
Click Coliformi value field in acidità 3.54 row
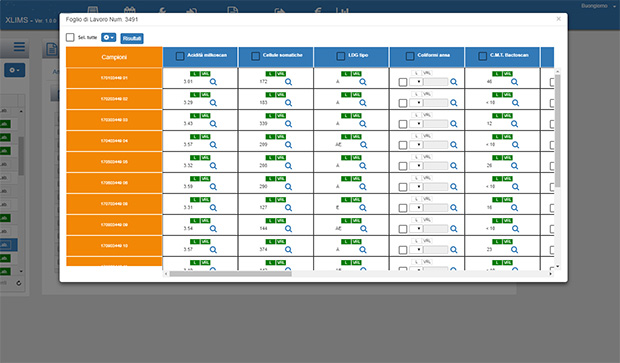[436, 229]
